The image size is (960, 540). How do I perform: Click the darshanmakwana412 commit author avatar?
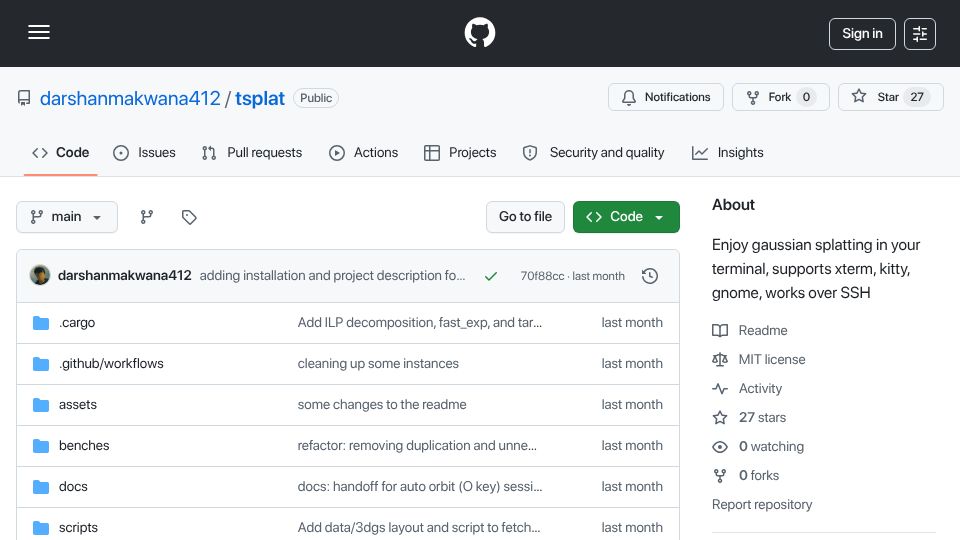pos(40,276)
